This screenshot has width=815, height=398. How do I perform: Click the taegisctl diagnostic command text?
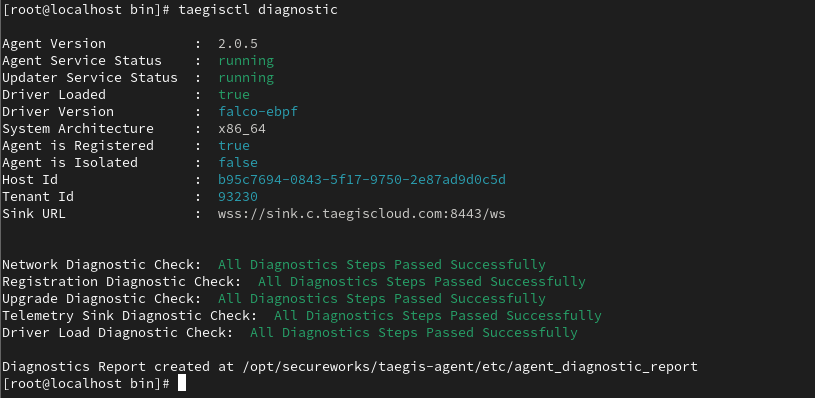pos(258,10)
